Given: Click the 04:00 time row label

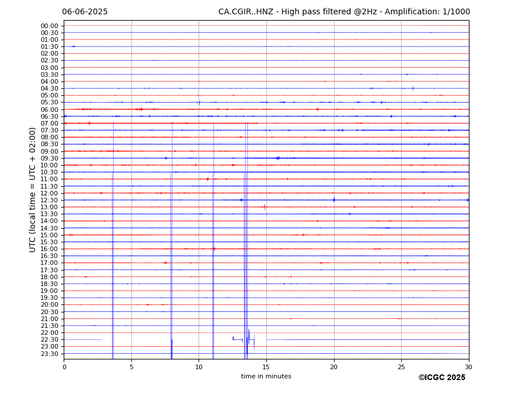Looking at the screenshot, I should (49, 82).
